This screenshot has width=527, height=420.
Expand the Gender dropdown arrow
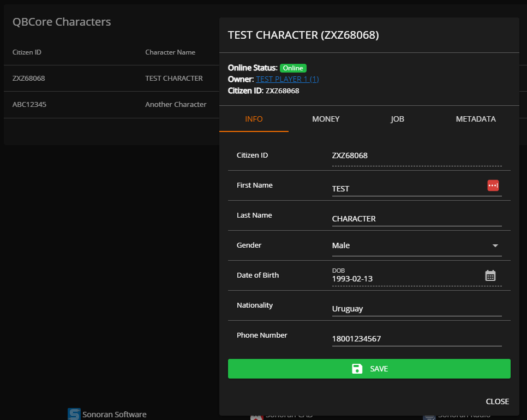pyautogui.click(x=495, y=246)
